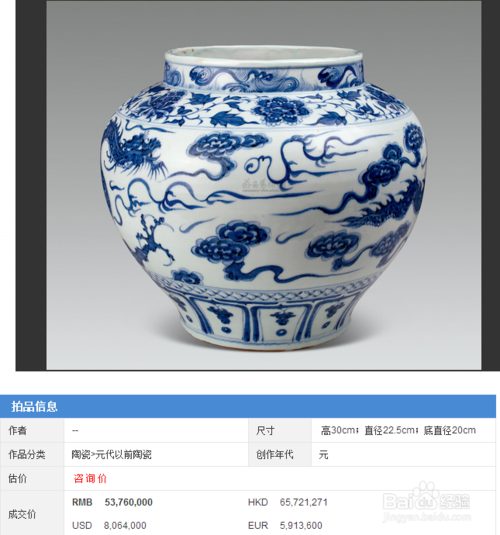Screen dimensions: 500x535
Task: Click the 作者 label cell
Action: point(32,431)
